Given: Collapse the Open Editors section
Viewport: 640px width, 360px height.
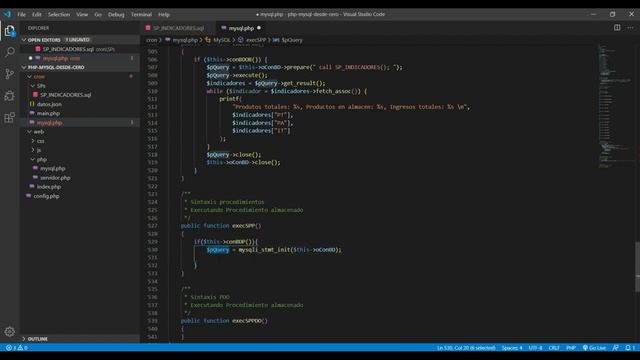Looking at the screenshot, I should click(x=44, y=40).
